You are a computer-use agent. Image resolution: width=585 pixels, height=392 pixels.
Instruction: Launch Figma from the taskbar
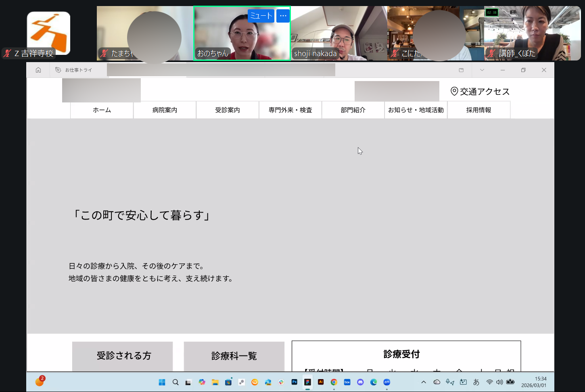tap(307, 382)
